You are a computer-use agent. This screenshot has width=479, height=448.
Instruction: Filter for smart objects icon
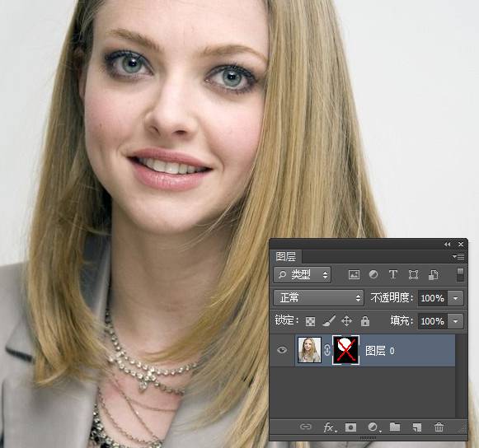(x=433, y=275)
